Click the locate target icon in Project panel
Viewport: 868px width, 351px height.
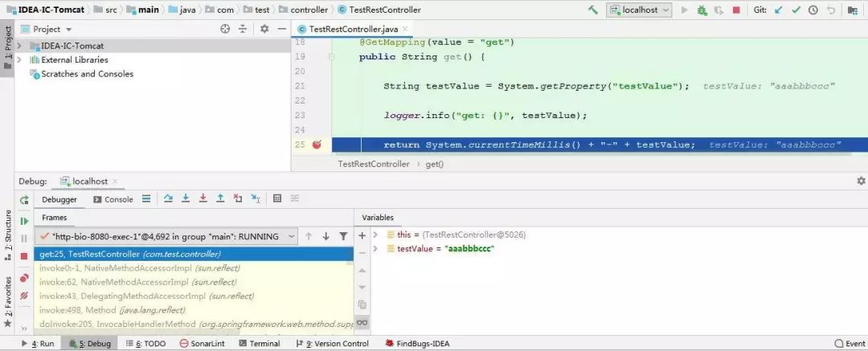tap(225, 30)
